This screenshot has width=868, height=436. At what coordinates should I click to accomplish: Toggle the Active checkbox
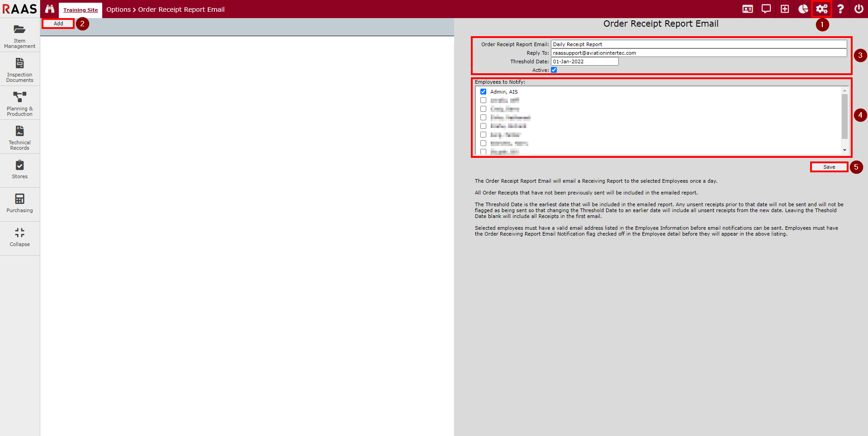(x=554, y=70)
